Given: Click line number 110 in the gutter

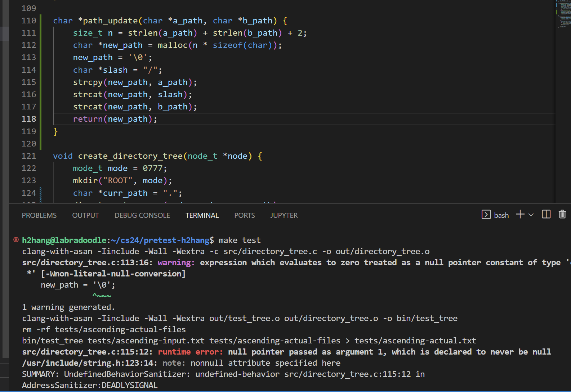Looking at the screenshot, I should click(x=29, y=21).
